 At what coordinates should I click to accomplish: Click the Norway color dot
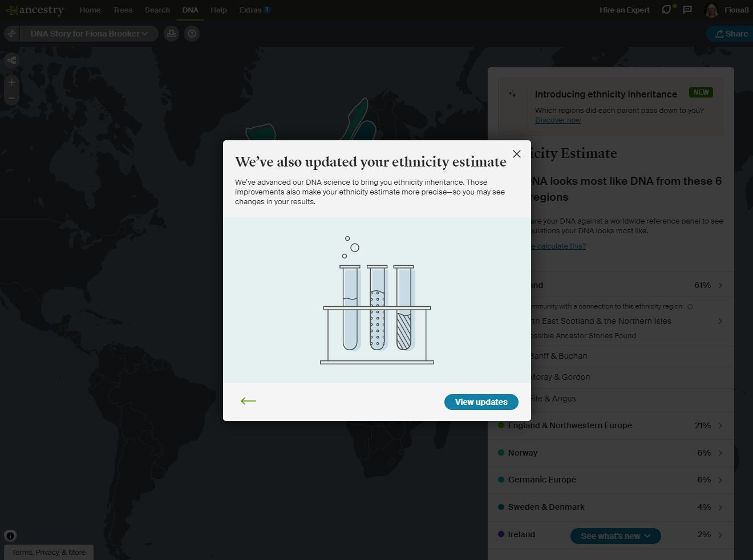501,453
